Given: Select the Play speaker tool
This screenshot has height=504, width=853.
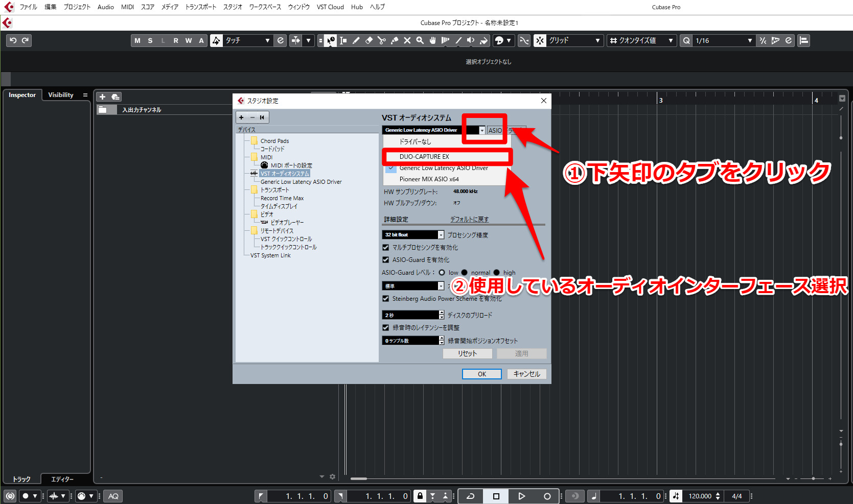Looking at the screenshot, I should pyautogui.click(x=471, y=40).
